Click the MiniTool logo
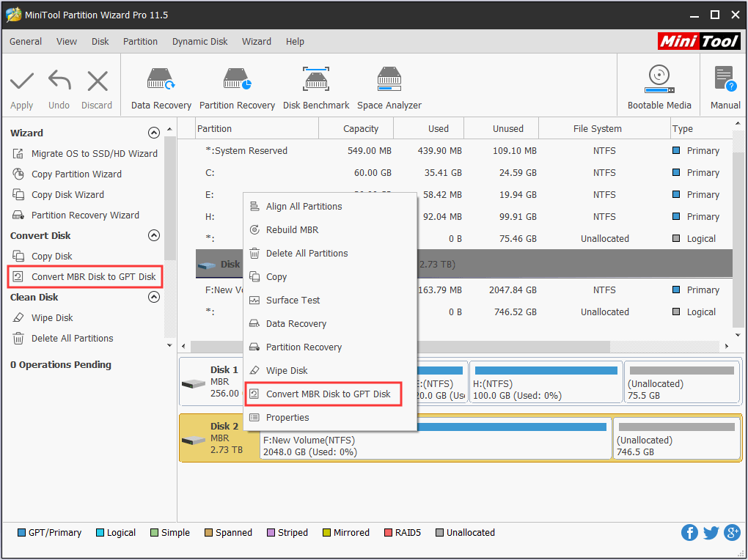748x560 pixels. 699,41
